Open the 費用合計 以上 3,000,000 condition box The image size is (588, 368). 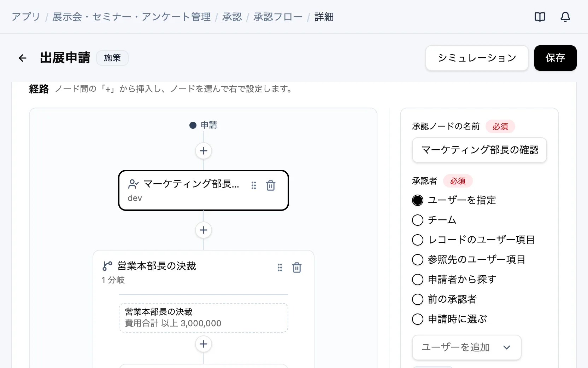coord(204,318)
